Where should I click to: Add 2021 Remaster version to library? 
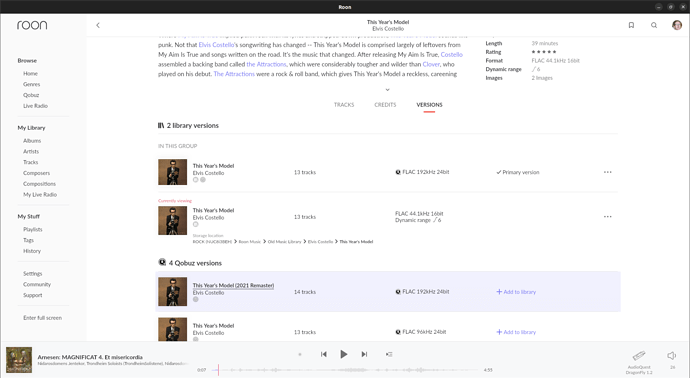[x=516, y=292]
